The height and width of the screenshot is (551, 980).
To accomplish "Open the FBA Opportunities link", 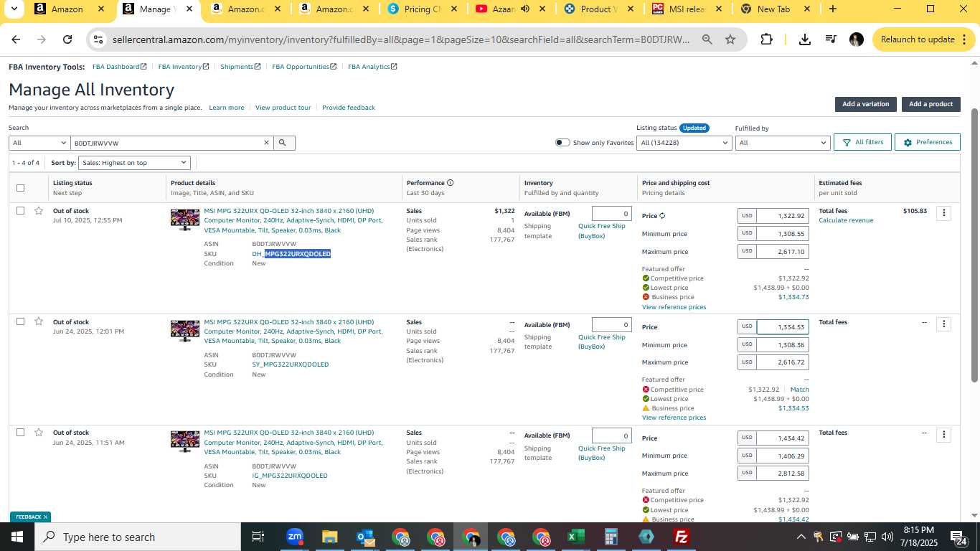I will point(304,67).
